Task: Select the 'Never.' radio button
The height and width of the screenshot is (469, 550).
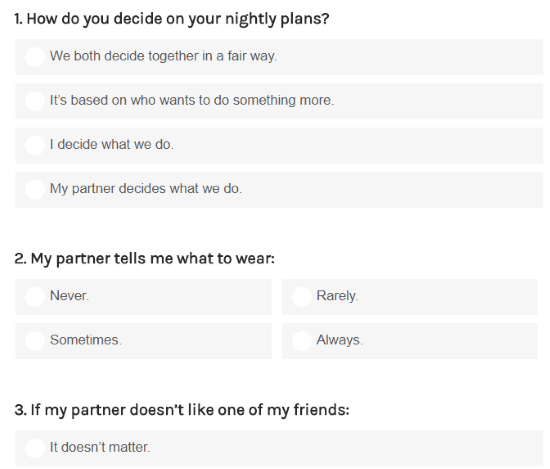Action: click(35, 297)
